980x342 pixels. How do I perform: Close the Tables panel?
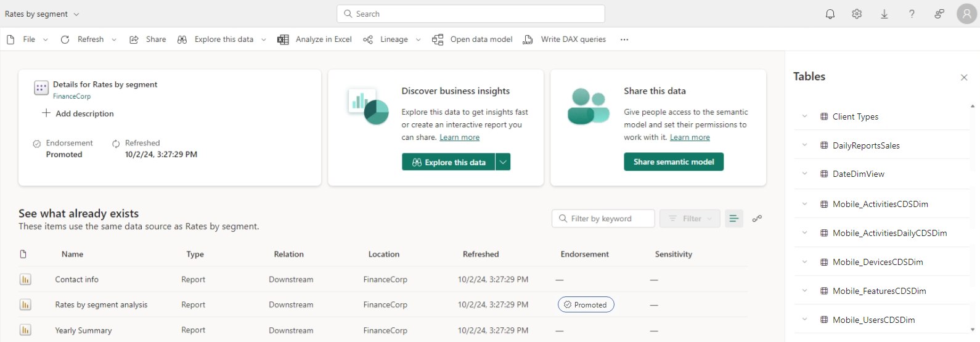[964, 77]
